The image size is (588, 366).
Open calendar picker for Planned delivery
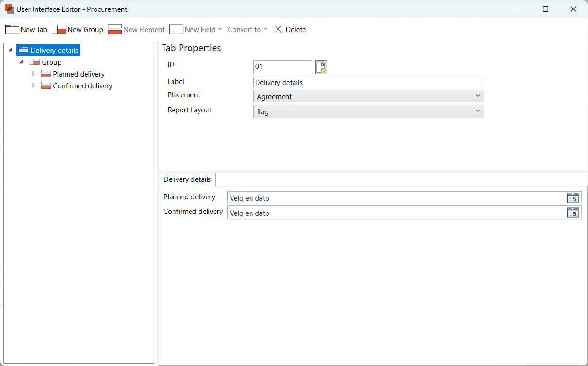(x=572, y=198)
